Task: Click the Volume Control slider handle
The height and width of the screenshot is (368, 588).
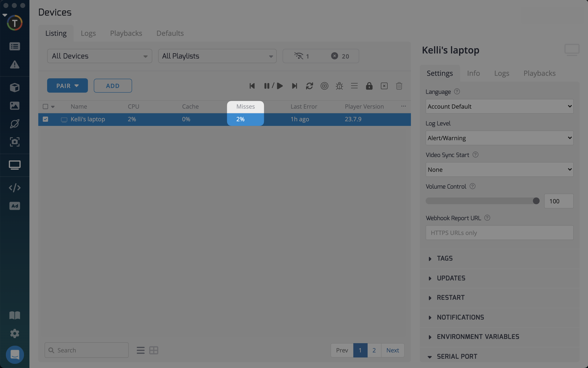Action: pos(536,201)
